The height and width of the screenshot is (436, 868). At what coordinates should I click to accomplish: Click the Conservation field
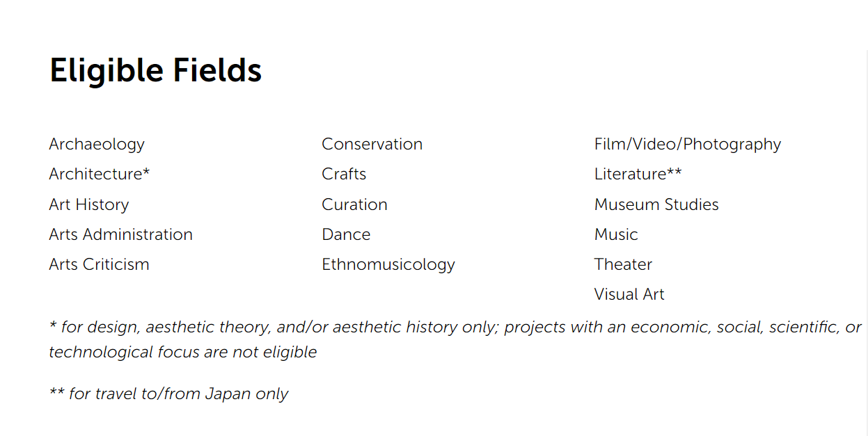pos(372,144)
